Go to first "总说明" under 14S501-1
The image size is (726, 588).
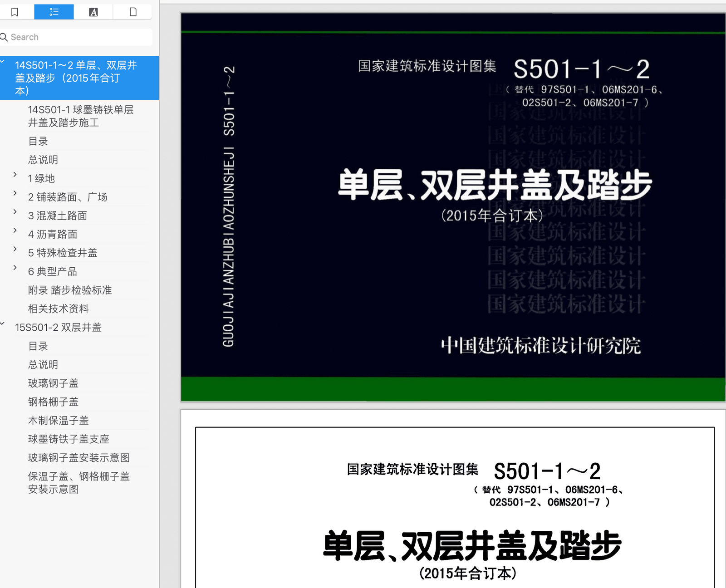click(43, 160)
